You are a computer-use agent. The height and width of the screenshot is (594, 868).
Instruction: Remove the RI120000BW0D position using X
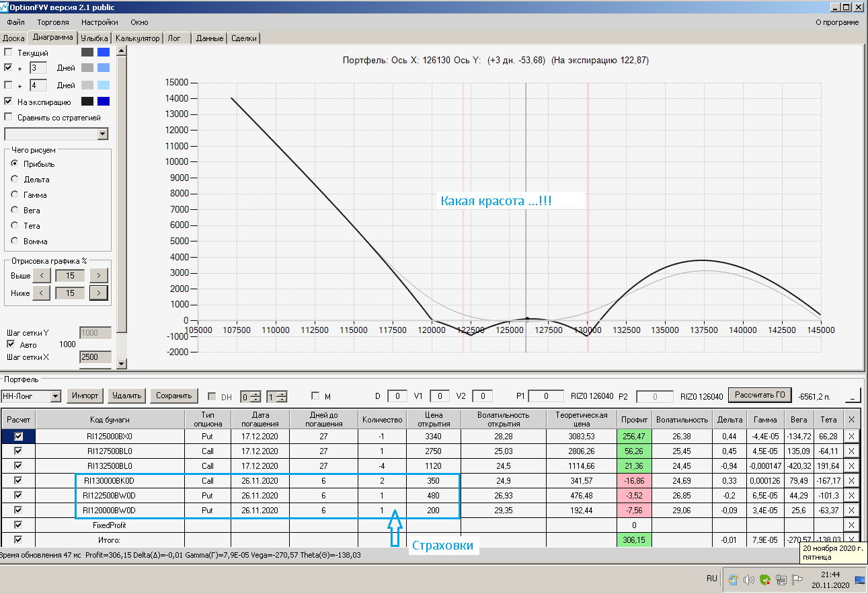coord(852,510)
